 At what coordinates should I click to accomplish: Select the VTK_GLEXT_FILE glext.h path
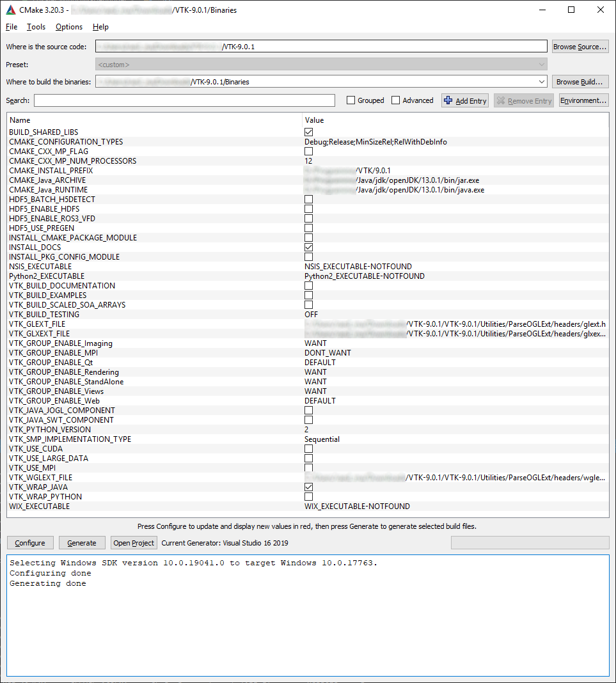coord(455,324)
